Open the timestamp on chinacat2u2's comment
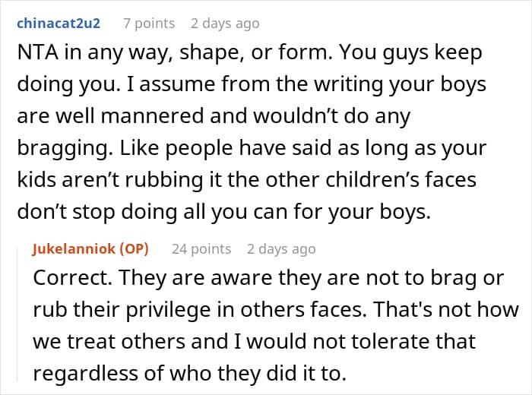532x395 pixels. coord(225,24)
